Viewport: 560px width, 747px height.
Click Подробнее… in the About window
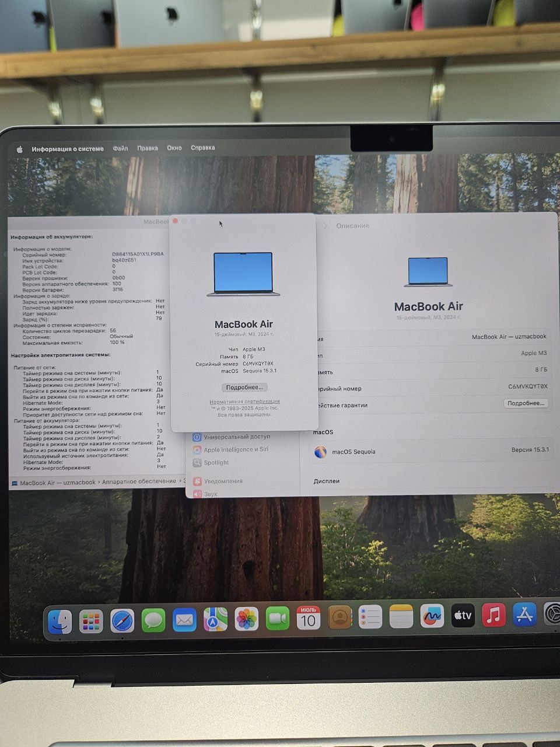tap(245, 388)
